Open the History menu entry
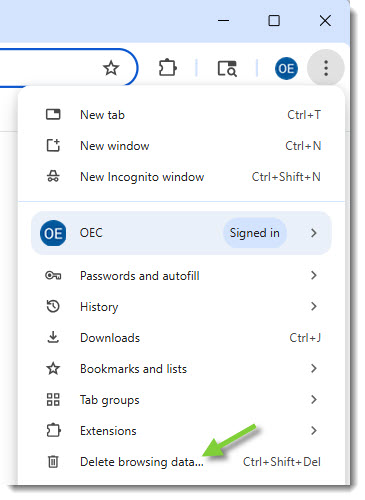Image resolution: width=365 pixels, height=500 pixels. point(182,306)
